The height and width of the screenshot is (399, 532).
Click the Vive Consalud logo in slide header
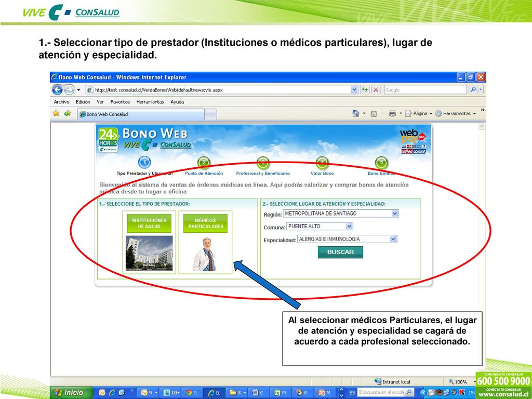(71, 12)
